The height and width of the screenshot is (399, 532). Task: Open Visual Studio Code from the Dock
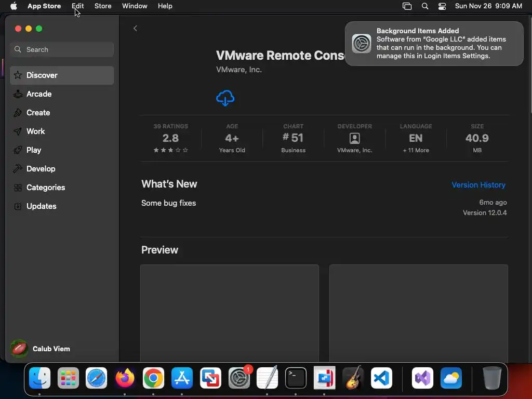(x=381, y=378)
